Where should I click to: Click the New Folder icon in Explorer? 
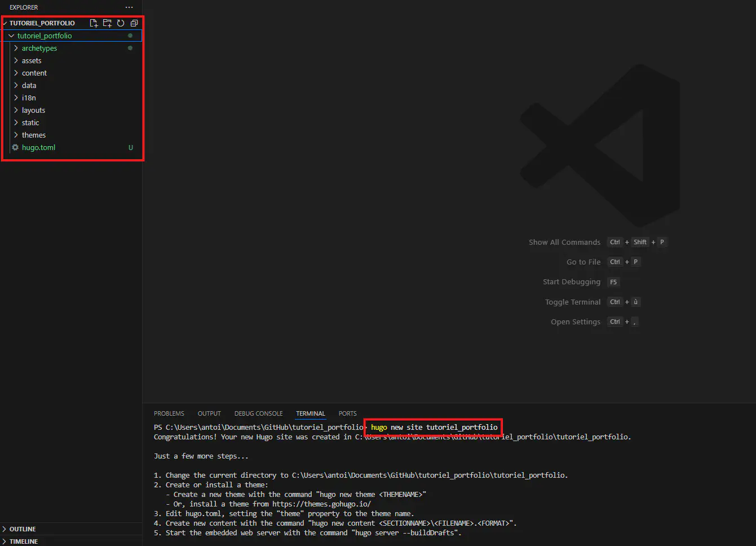point(107,23)
